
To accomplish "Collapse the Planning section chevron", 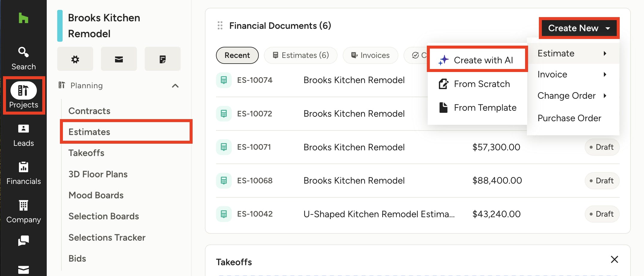I will click(175, 86).
